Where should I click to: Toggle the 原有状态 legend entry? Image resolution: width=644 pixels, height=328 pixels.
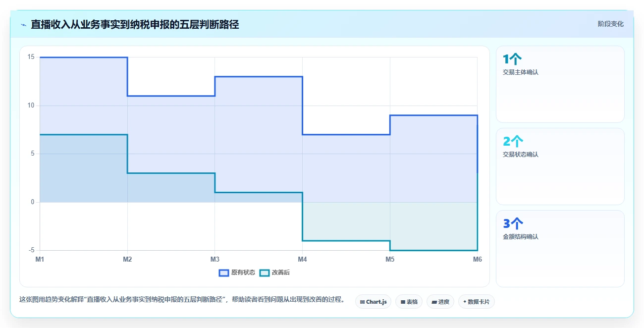click(237, 273)
